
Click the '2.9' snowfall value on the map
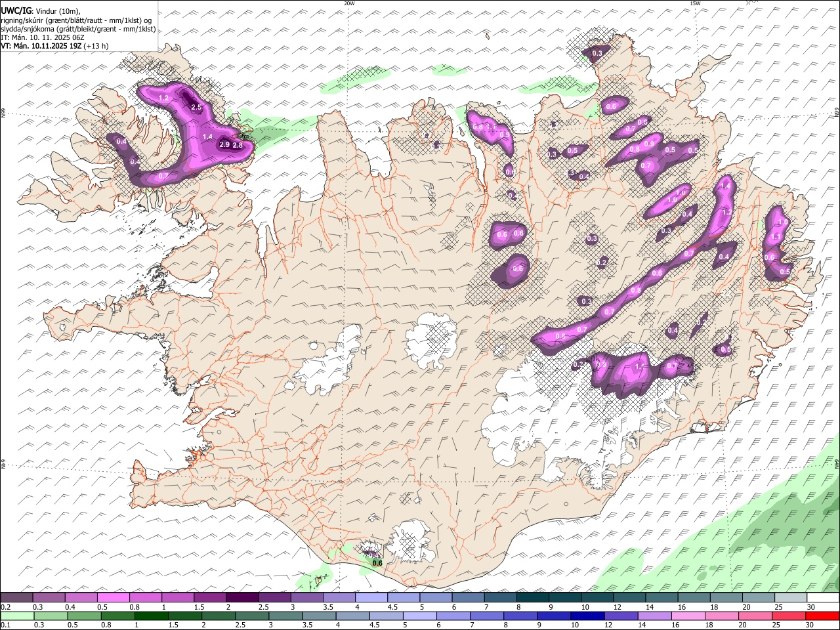224,144
